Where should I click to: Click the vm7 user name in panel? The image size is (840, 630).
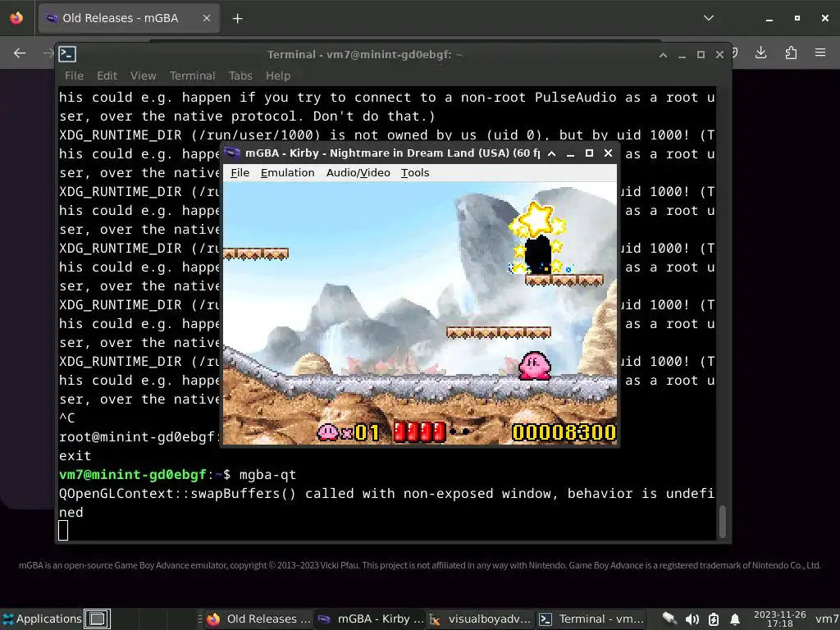click(x=827, y=619)
